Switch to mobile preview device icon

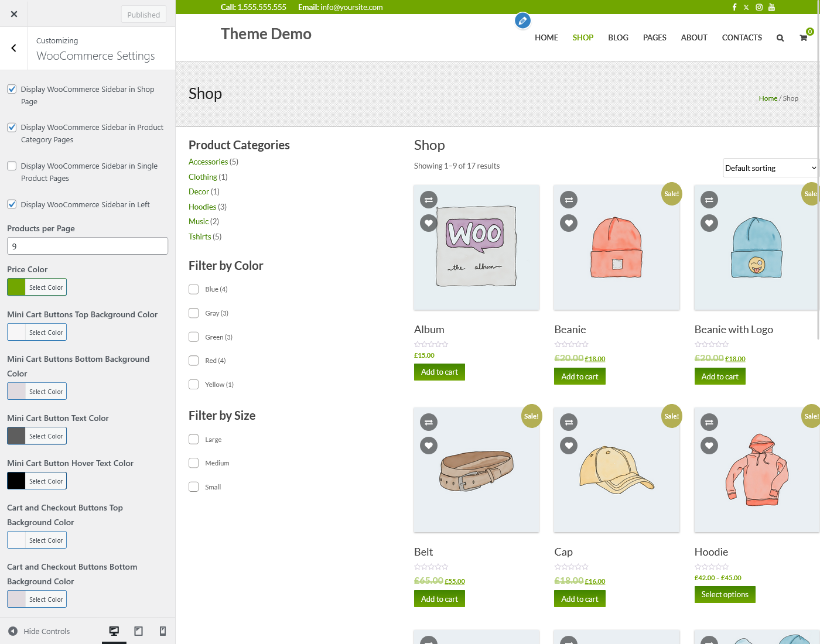(x=163, y=631)
